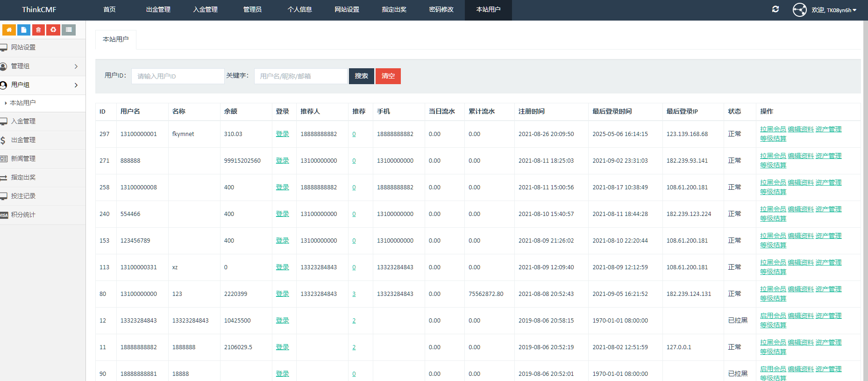Collapse the 用户组 sidebar chevron
Image resolution: width=868 pixels, height=381 pixels.
click(76, 85)
